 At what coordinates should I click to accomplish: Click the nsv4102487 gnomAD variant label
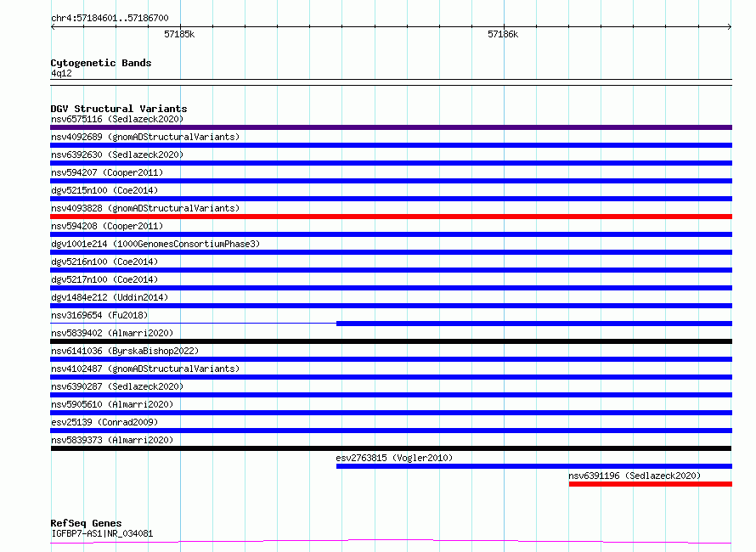145,369
